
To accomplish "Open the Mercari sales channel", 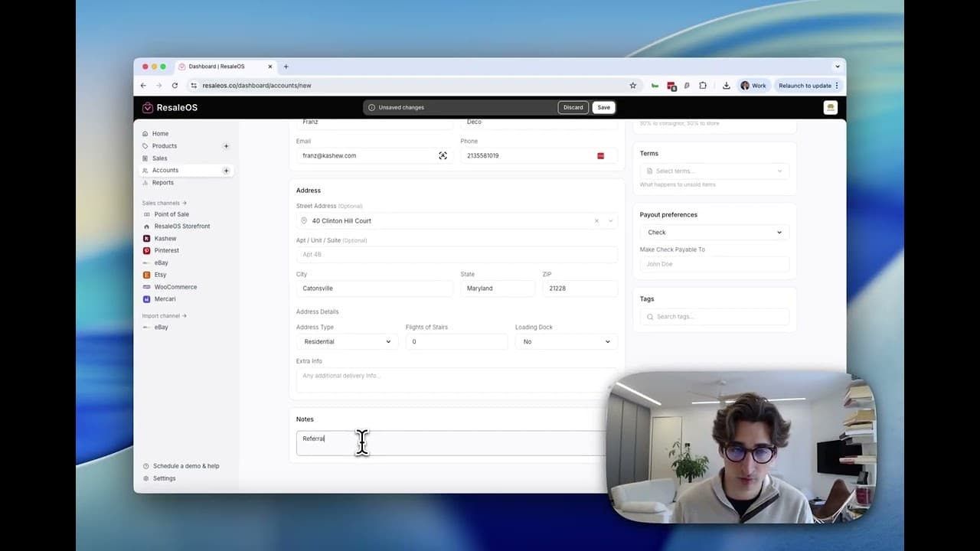I will 165,298.
